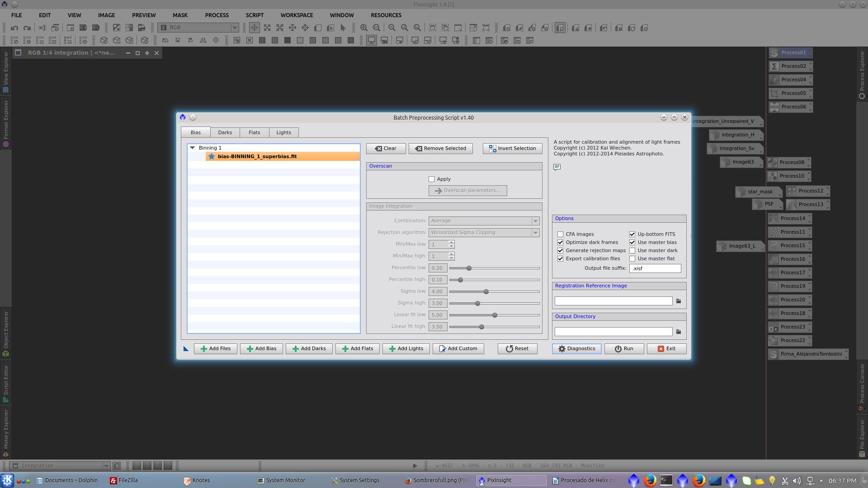Screen dimensions: 868x488
Task: Click the integration_H image icon
Action: [x=736, y=135]
